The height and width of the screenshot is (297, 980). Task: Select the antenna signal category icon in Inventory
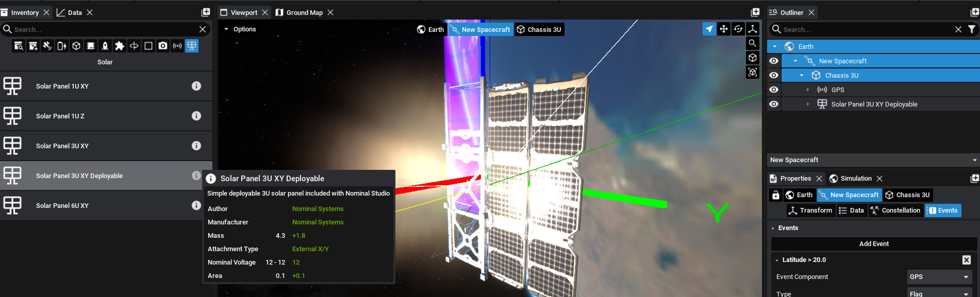[x=177, y=46]
